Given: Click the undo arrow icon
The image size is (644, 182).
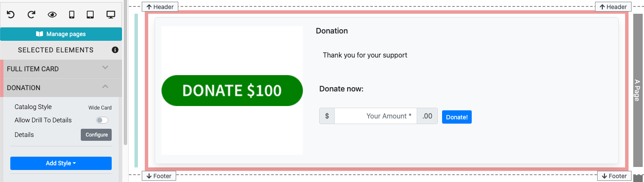Looking at the screenshot, I should (x=11, y=15).
